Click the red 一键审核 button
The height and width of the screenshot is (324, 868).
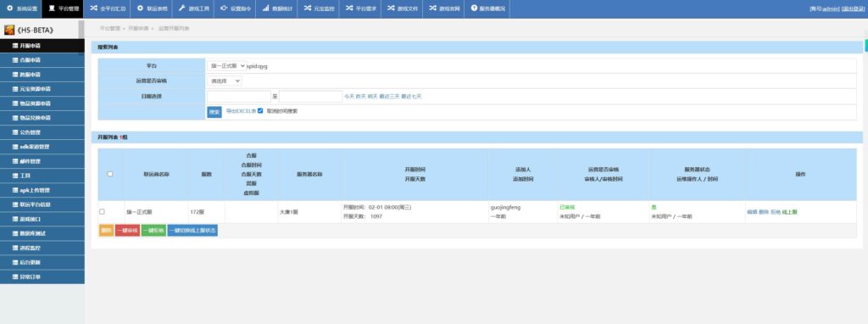[x=127, y=231]
